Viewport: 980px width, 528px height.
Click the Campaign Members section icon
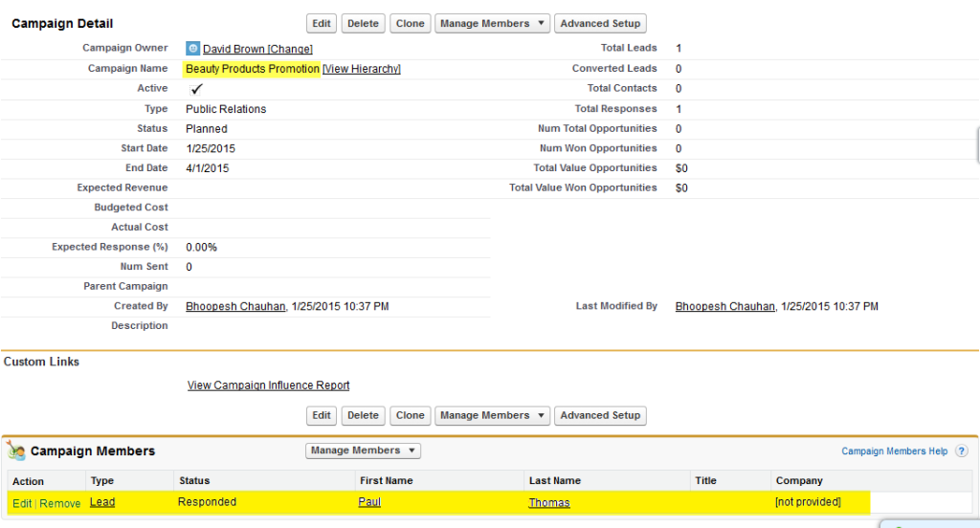16,451
